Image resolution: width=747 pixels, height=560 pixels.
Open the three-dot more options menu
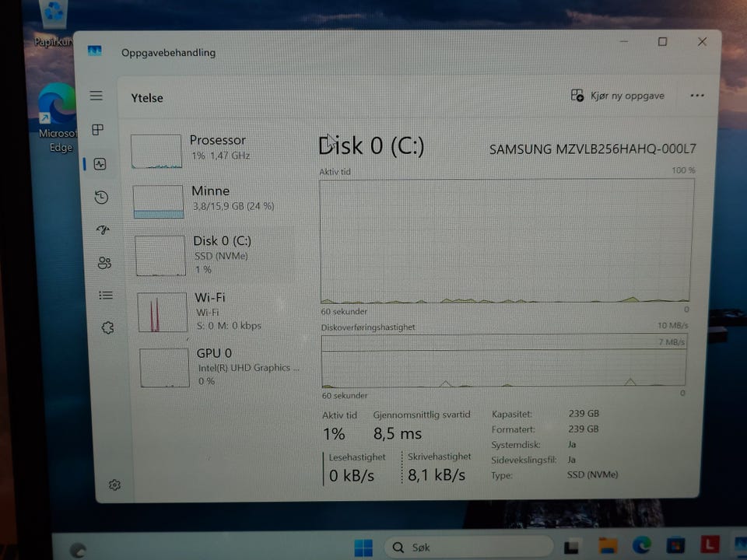[697, 95]
